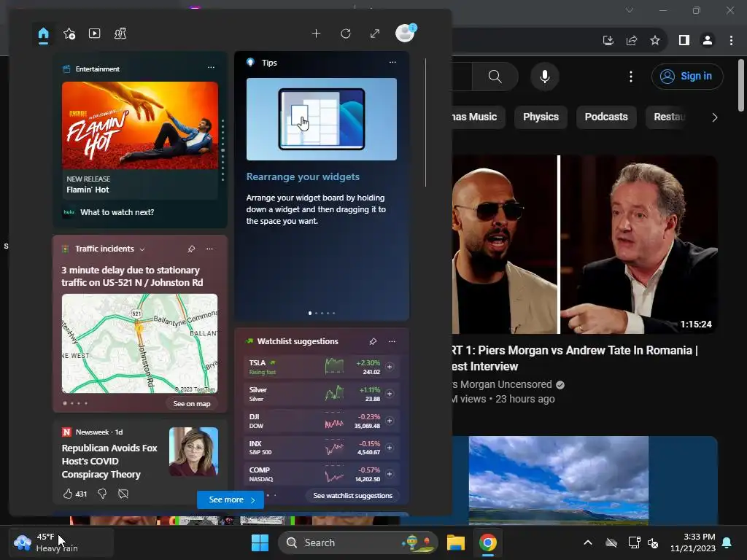Click YouTube search magnifier button
Viewport: 747px width, 560px height.
pyautogui.click(x=495, y=76)
